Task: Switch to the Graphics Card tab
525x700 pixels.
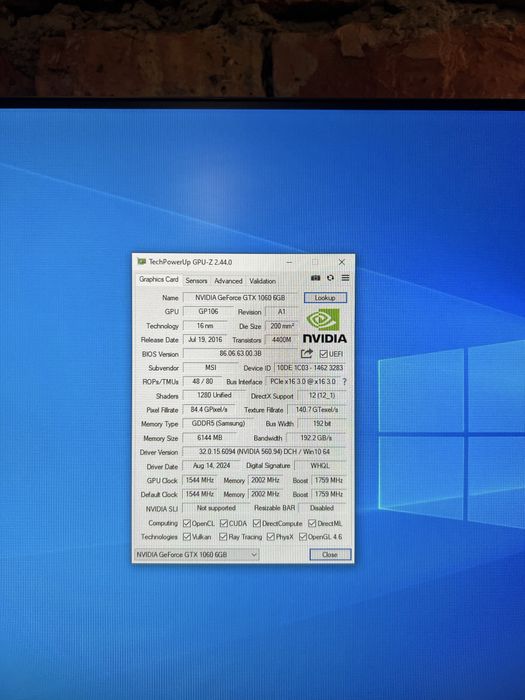Action: click(x=158, y=279)
